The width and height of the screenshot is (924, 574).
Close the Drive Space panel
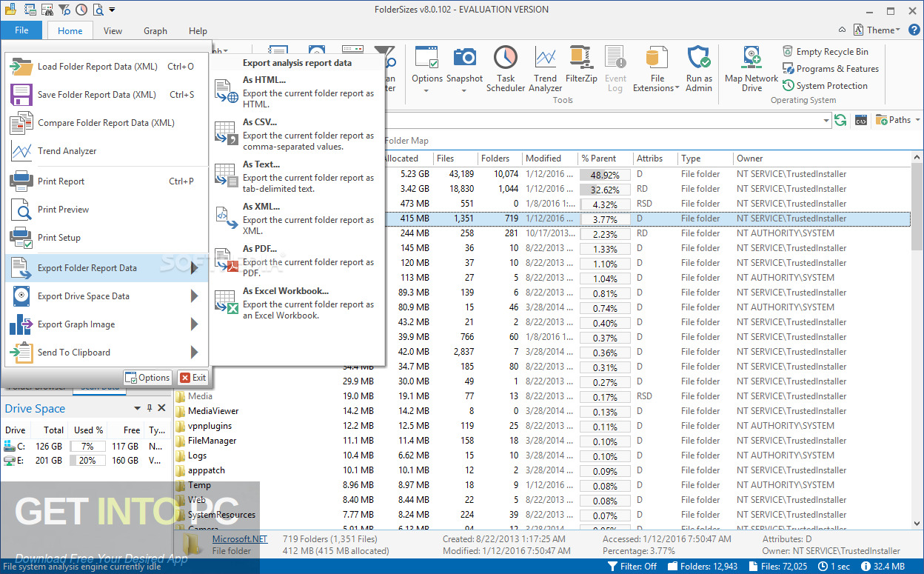[162, 408]
